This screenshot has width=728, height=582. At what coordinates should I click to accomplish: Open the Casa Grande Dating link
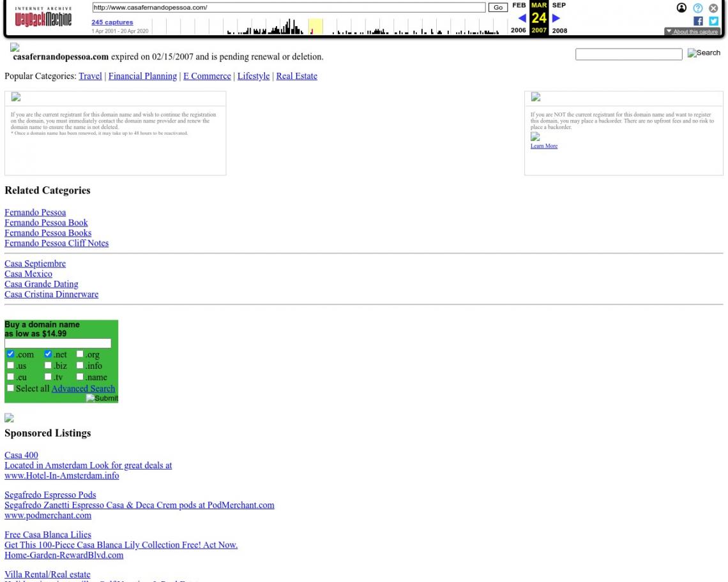[42, 284]
